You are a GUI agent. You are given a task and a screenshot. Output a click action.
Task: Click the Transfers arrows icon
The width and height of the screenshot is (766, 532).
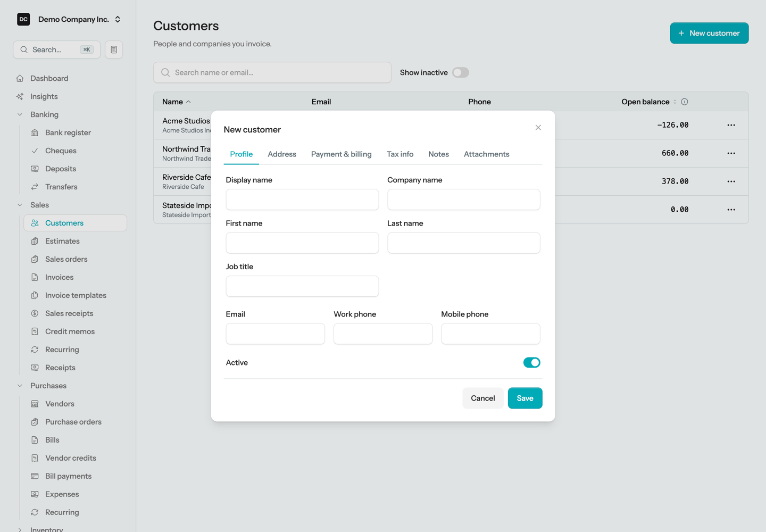35,187
